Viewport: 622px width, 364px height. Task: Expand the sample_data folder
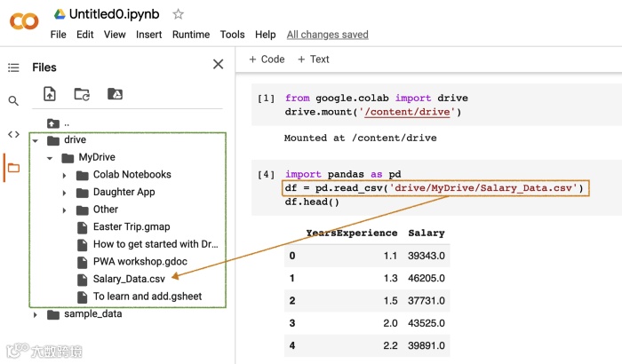[x=35, y=314]
